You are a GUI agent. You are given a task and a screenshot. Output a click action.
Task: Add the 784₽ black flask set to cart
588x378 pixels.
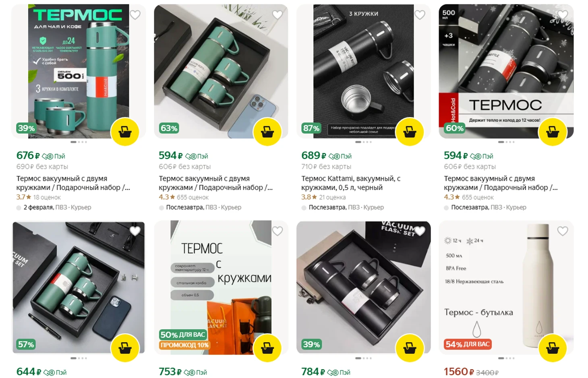410,348
